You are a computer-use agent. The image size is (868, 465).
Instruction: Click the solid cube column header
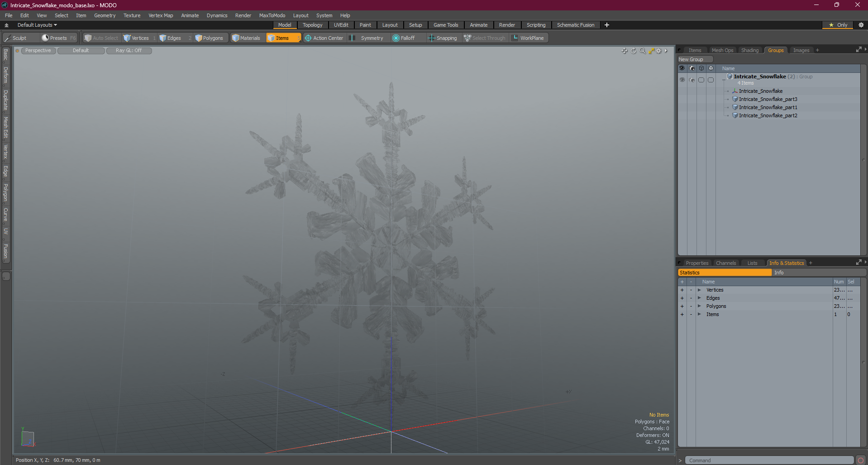point(711,68)
